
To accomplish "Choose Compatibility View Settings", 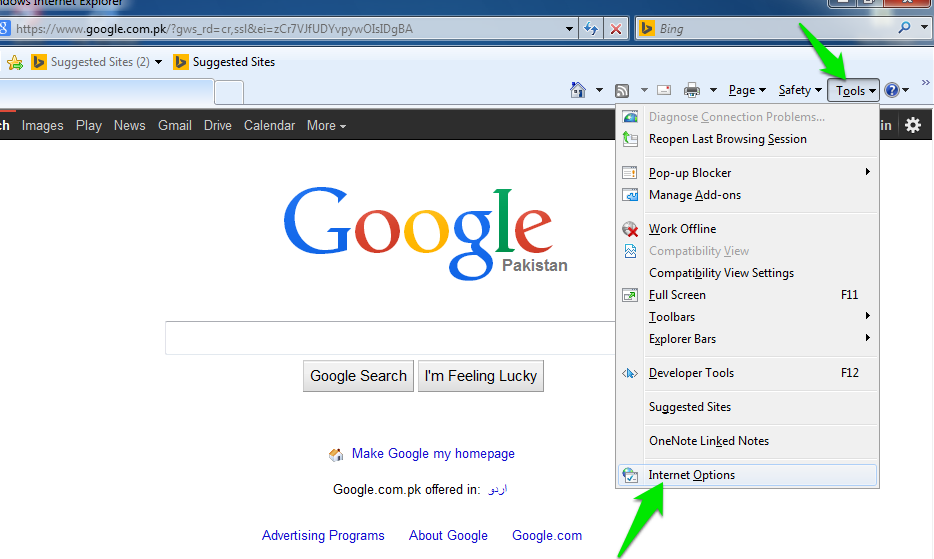I will click(748, 273).
